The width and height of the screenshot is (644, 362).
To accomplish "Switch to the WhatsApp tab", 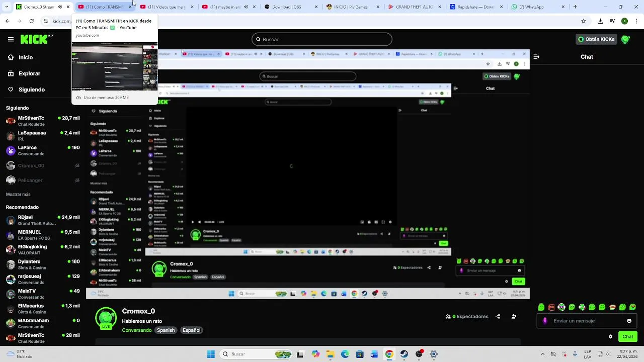I will point(539,7).
